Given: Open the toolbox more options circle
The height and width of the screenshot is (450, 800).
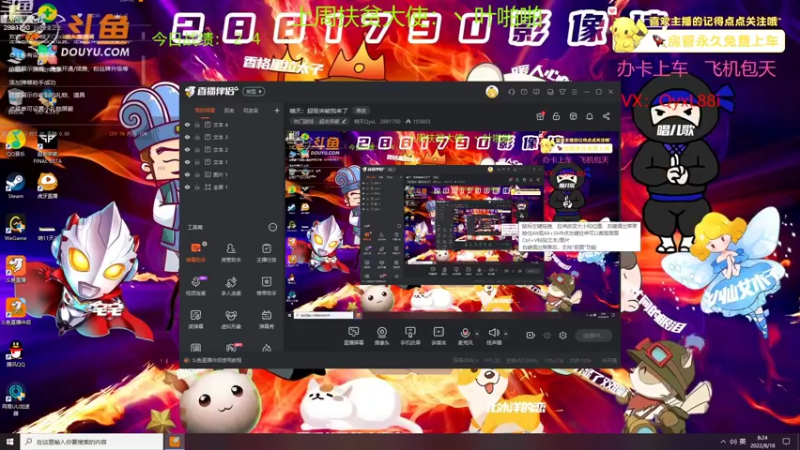Looking at the screenshot, I should pos(273,227).
